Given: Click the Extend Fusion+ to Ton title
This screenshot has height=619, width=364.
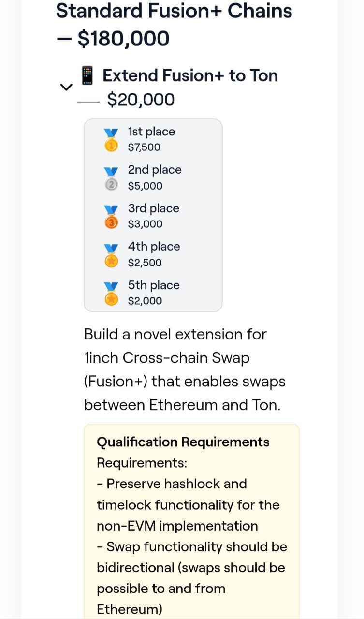Looking at the screenshot, I should point(190,75).
